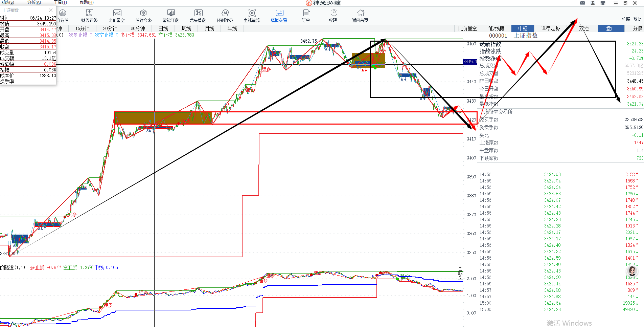Screen dimensions: 644x327
Task: Open the 预测评级 AI forecast icon
Action: tap(225, 16)
